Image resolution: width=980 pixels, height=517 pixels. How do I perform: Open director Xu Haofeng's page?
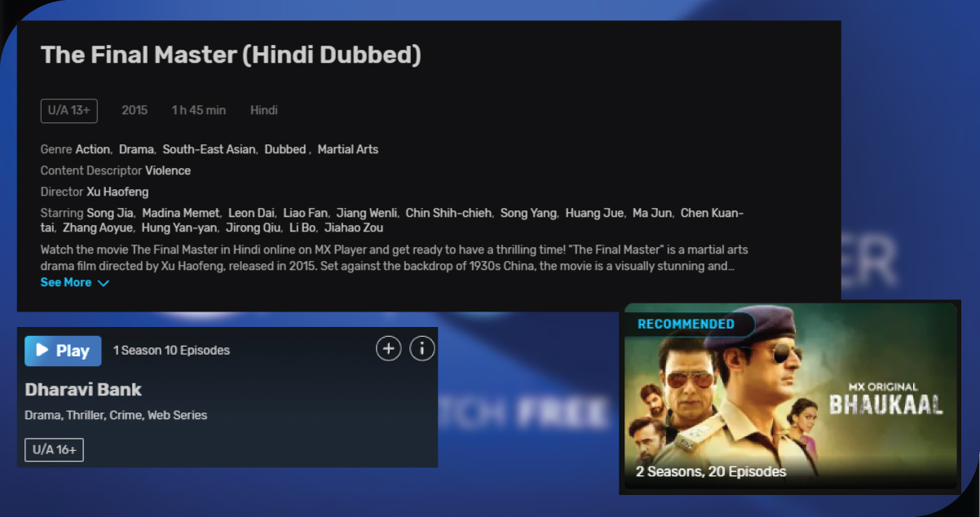point(117,192)
